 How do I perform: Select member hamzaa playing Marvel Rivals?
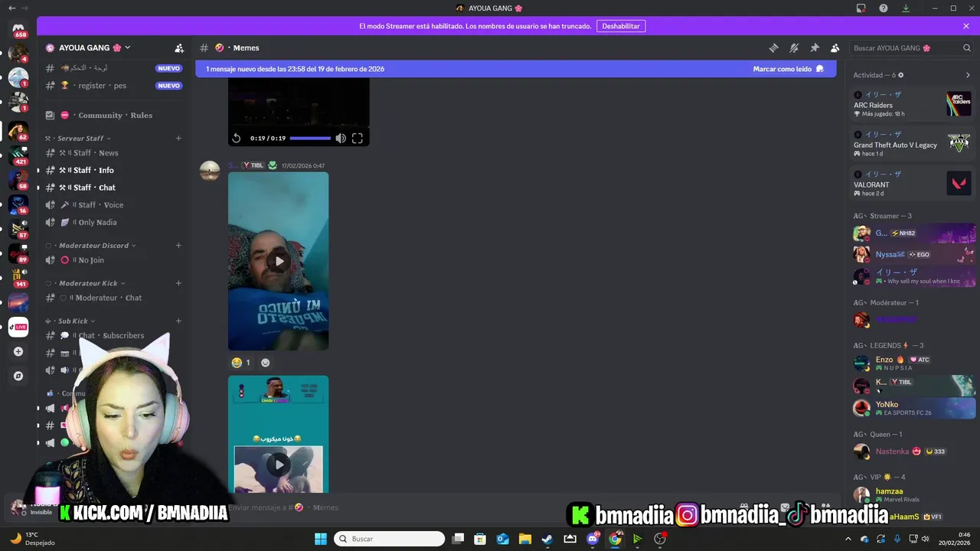tap(913, 494)
